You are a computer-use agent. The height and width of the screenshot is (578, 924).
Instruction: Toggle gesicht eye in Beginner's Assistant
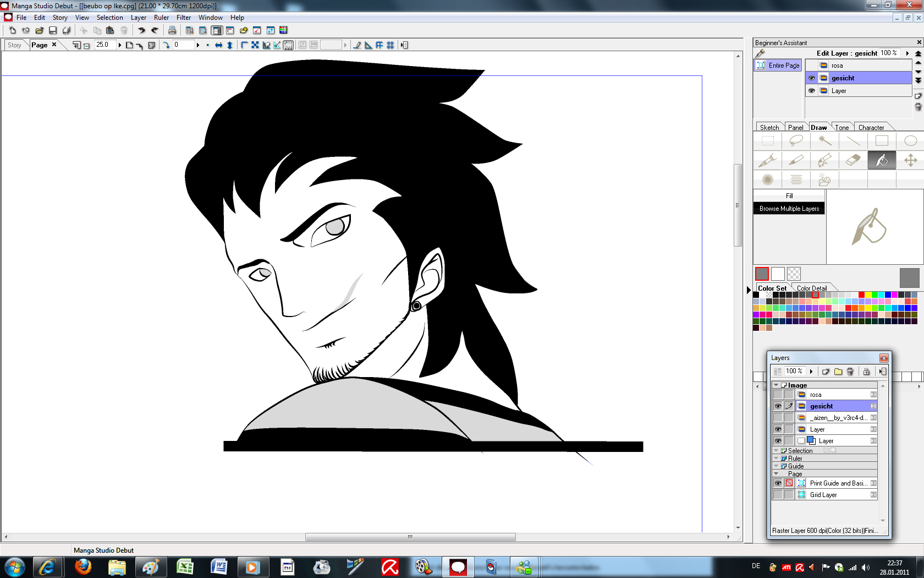pos(812,78)
